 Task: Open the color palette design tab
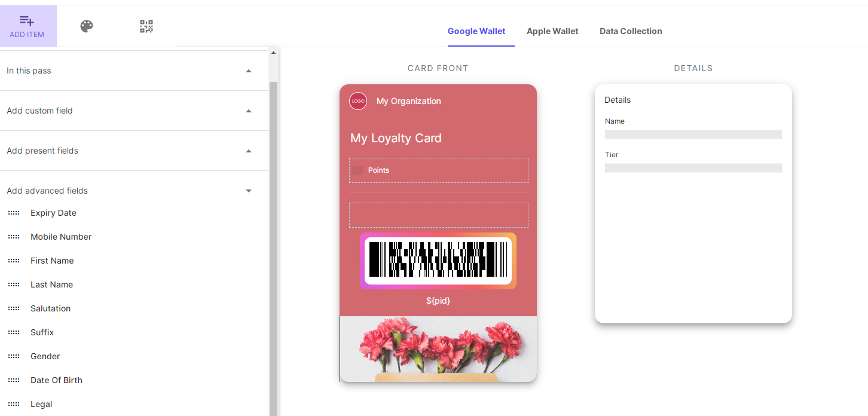click(87, 26)
